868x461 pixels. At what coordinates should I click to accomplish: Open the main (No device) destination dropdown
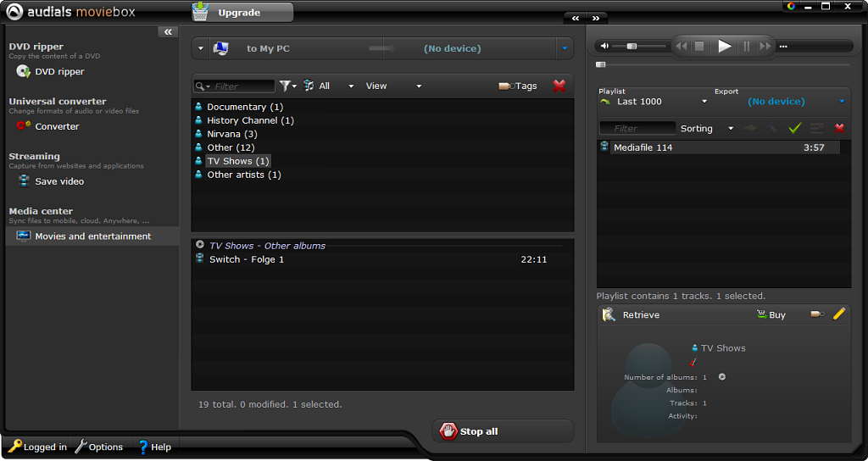[x=565, y=48]
